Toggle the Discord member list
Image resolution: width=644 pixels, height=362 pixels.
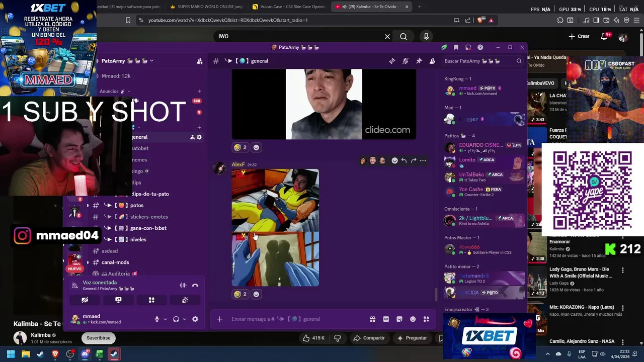click(x=432, y=61)
